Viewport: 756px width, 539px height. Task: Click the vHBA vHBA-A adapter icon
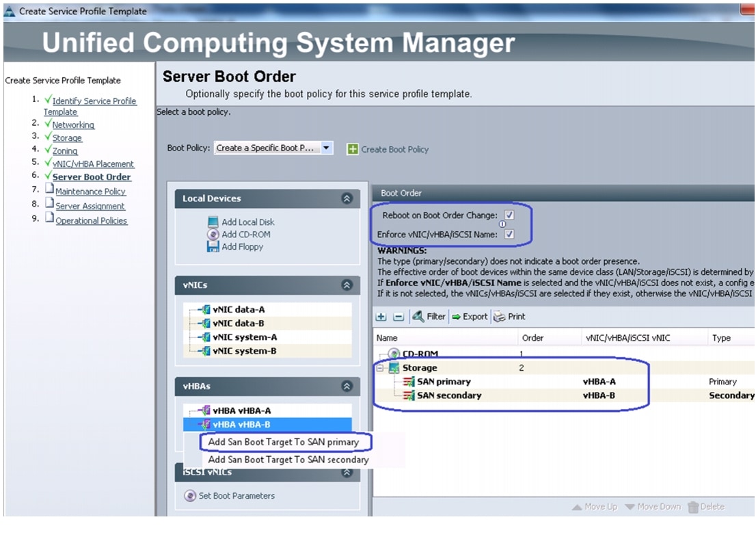[206, 410]
